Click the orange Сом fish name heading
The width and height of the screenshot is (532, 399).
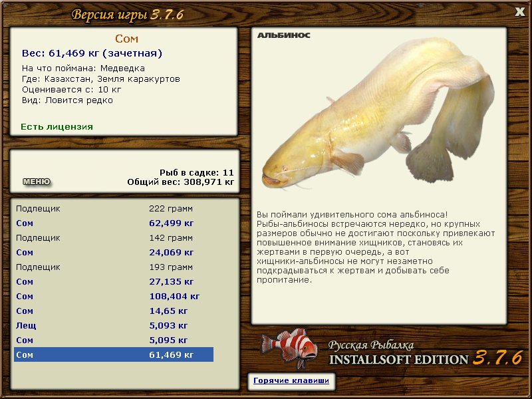tap(126, 39)
